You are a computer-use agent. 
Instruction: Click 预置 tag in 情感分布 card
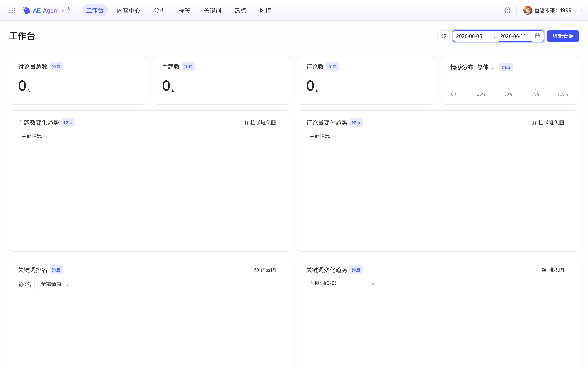click(x=506, y=67)
